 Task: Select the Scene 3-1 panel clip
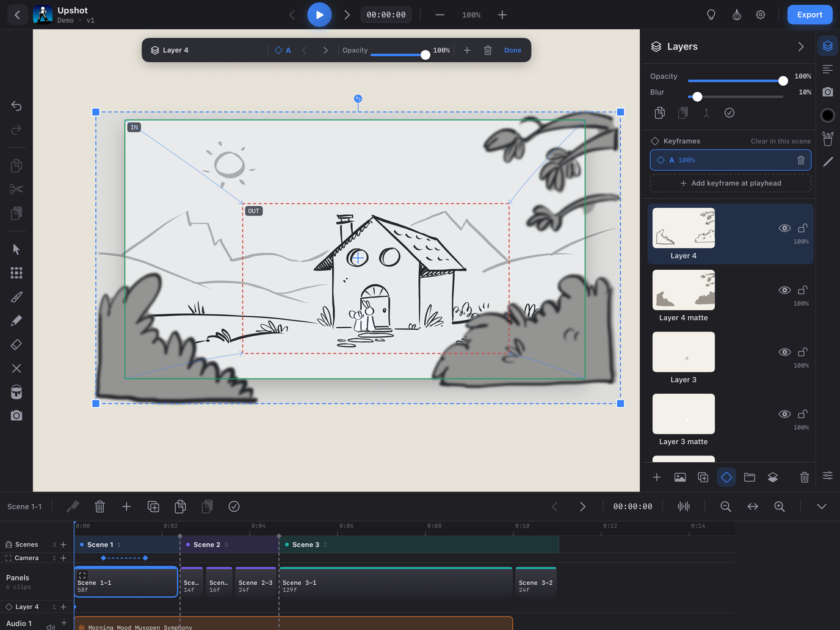(x=396, y=582)
